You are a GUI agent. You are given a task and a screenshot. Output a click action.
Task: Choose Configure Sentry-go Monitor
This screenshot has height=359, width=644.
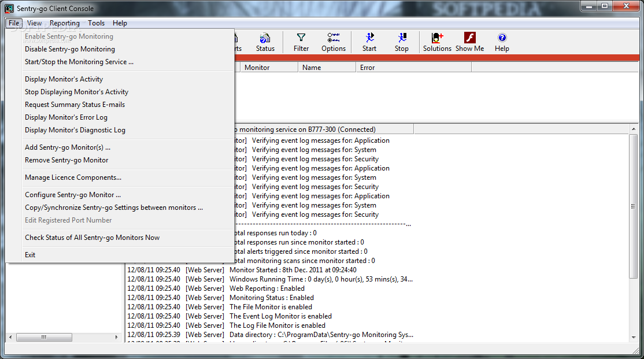tap(120, 194)
